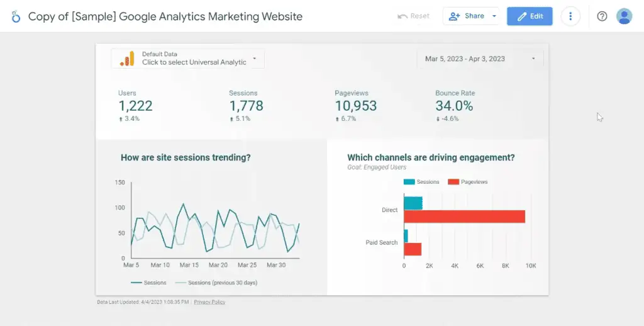Open the Help question mark icon

pos(602,16)
